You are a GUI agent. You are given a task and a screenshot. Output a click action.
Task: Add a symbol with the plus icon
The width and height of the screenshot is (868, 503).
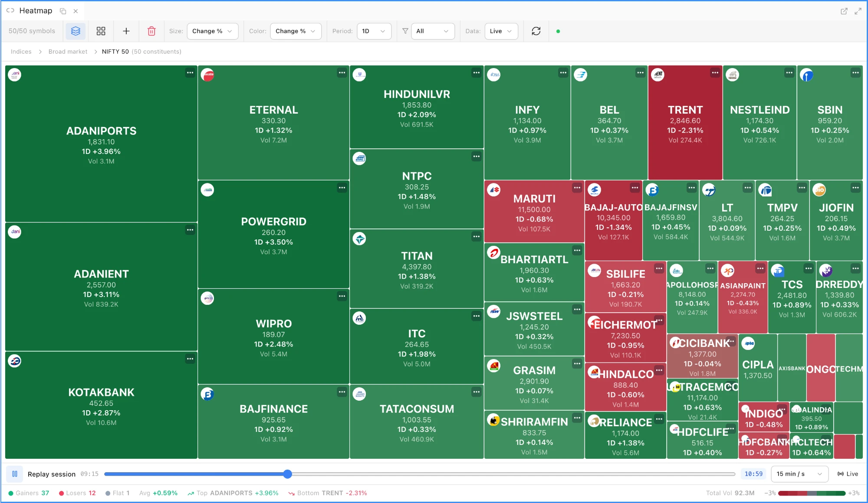coord(126,31)
